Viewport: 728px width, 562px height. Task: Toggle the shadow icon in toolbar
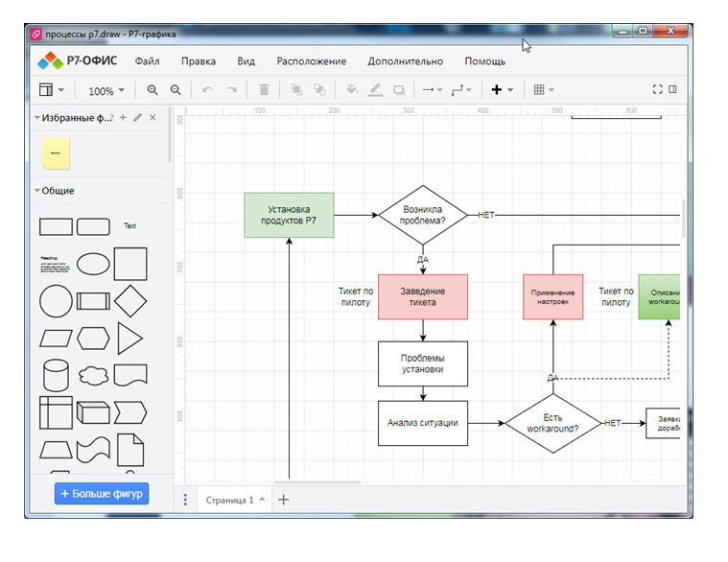pyautogui.click(x=399, y=90)
